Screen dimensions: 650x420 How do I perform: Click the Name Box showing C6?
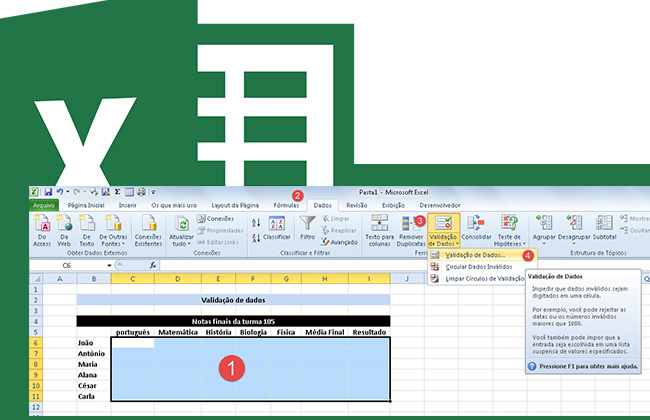[x=67, y=265]
